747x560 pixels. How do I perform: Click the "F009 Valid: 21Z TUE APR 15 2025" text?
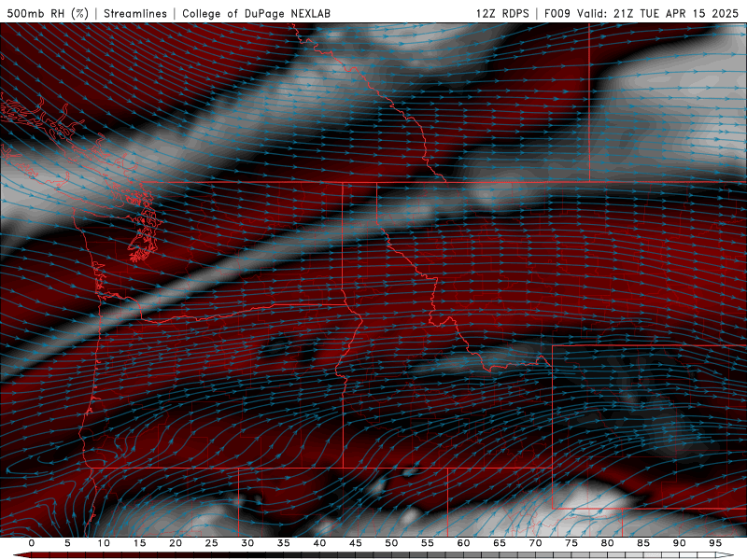pos(641,13)
